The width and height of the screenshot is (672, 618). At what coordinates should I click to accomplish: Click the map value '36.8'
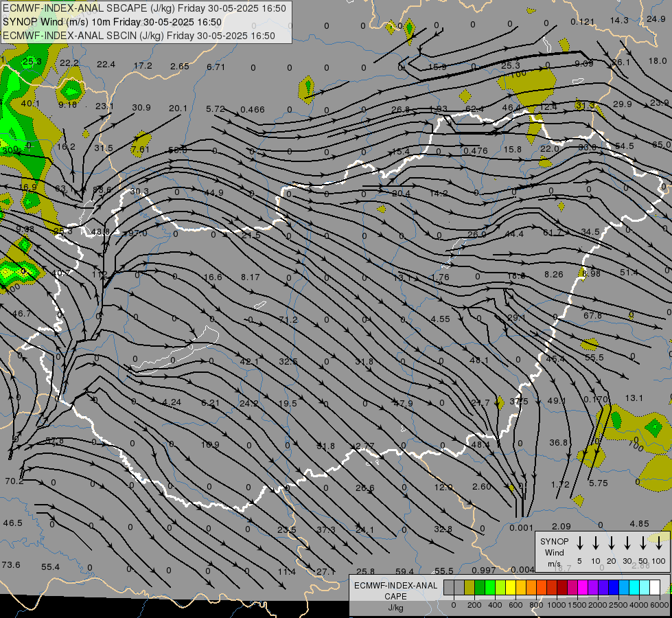(559, 443)
